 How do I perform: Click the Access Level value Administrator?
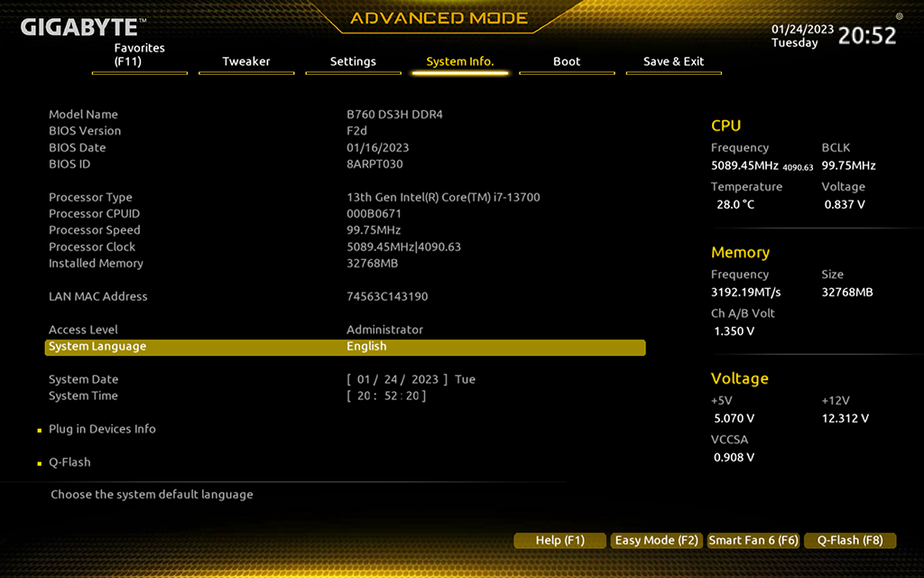point(384,330)
